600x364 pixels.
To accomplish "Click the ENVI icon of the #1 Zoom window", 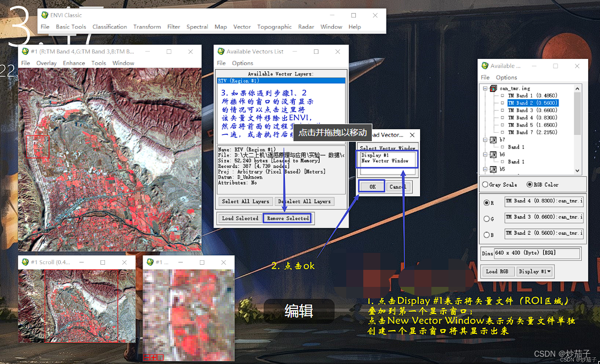I will tap(150, 262).
